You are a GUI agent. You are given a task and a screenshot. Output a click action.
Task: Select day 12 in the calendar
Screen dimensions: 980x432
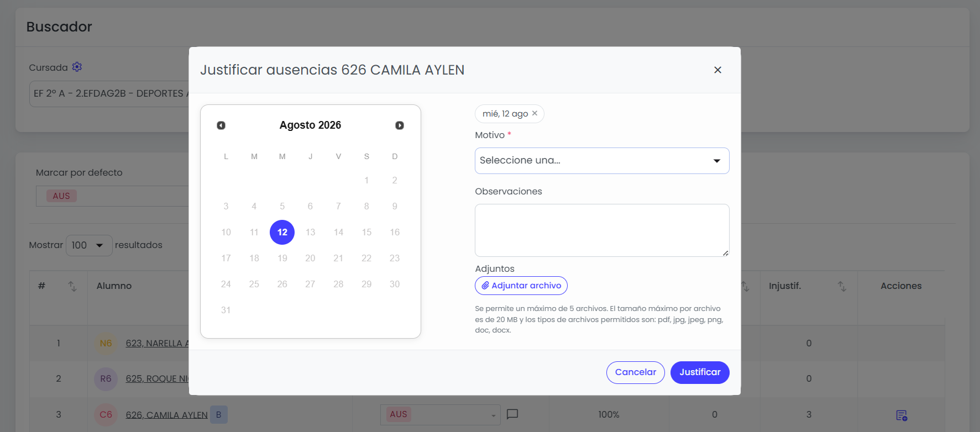(282, 232)
